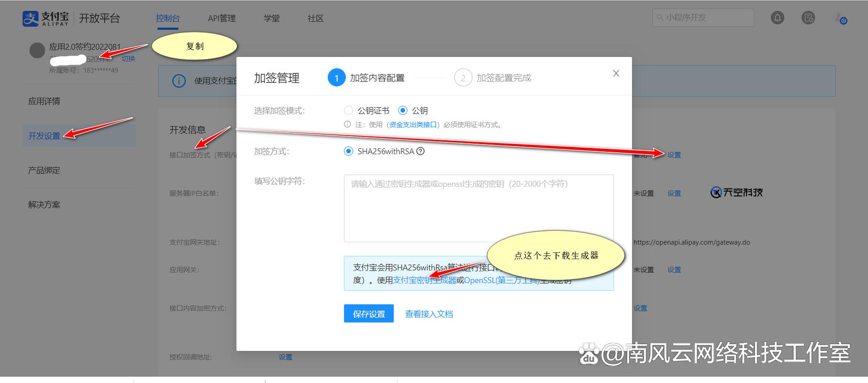This screenshot has width=868, height=383.
Task: Click 设置 for 接口内容加密方式
Action: 640,308
